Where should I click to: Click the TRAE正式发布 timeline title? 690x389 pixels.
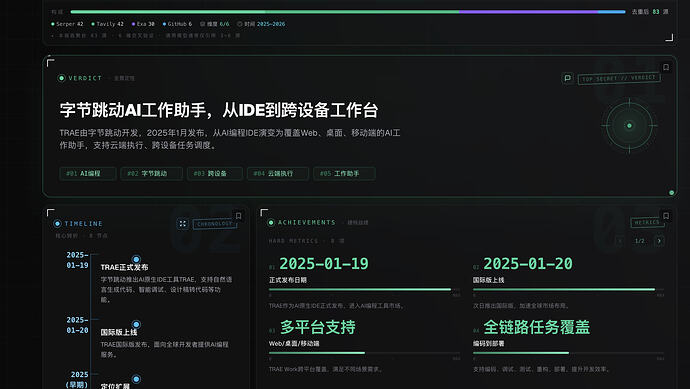point(125,267)
